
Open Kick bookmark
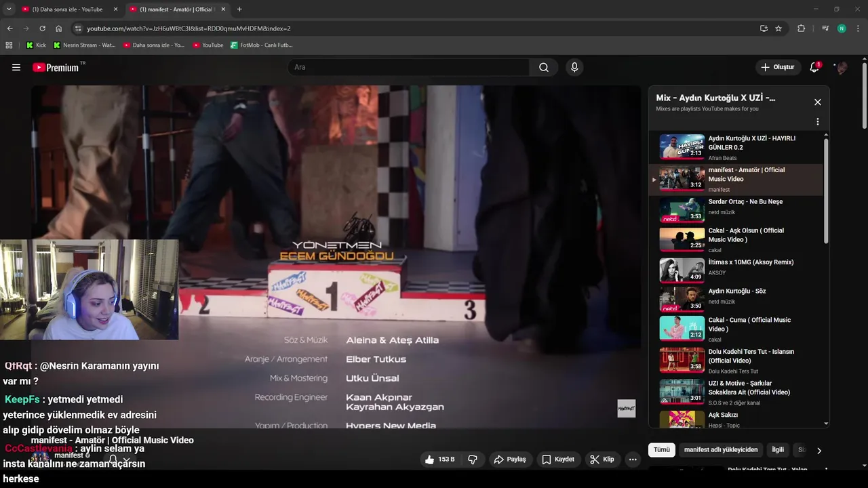[36, 45]
